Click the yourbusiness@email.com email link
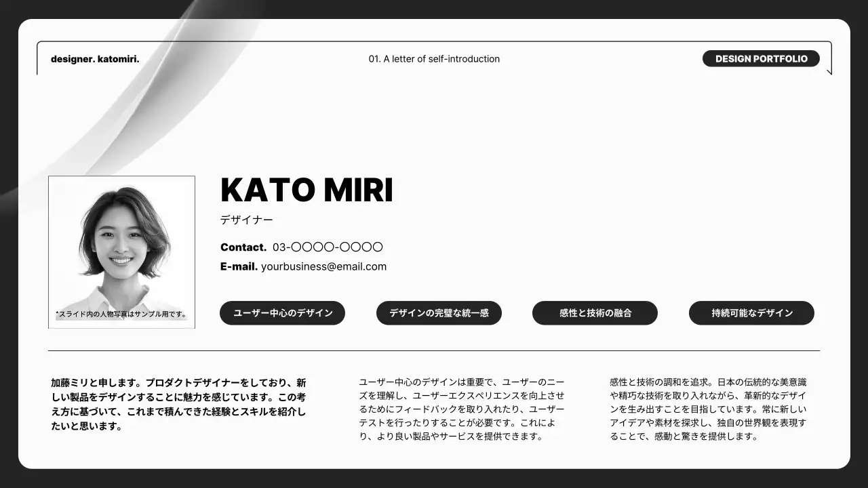Image resolution: width=868 pixels, height=488 pixels. point(323,266)
